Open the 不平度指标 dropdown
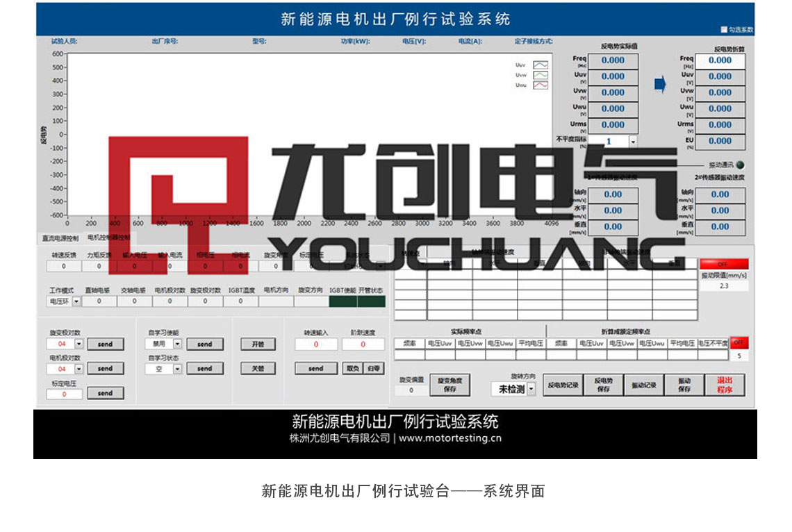The height and width of the screenshot is (532, 792). (x=633, y=142)
